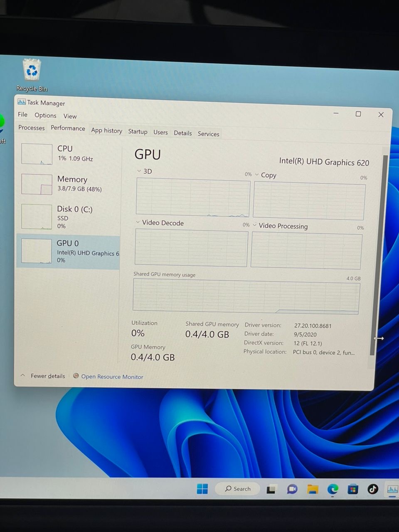Switch to the Details tab
The image size is (399, 532).
coord(183,133)
